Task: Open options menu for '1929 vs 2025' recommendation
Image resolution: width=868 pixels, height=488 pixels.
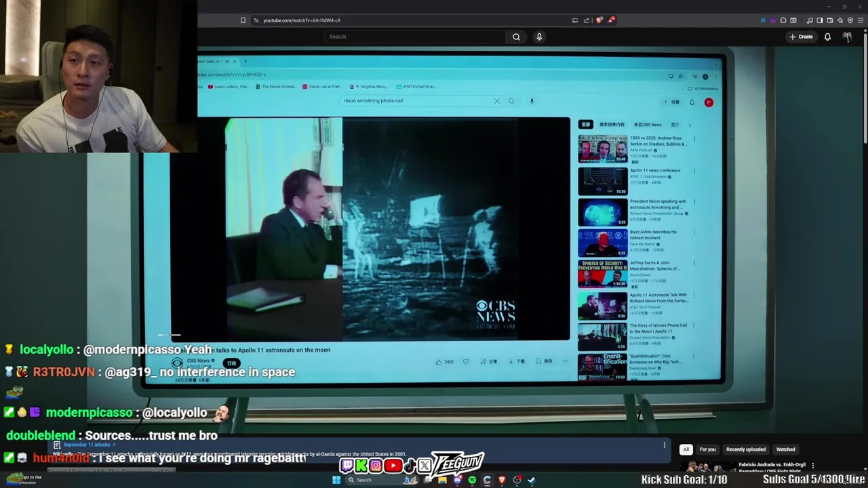Action: coord(694,139)
